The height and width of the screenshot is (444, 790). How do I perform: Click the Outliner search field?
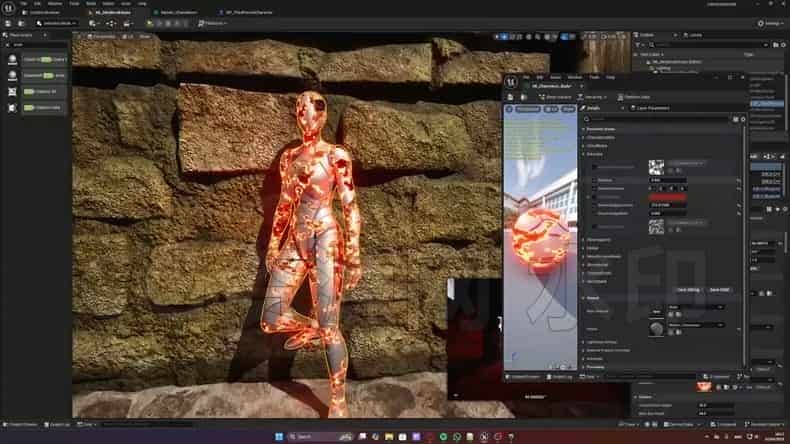click(x=710, y=45)
